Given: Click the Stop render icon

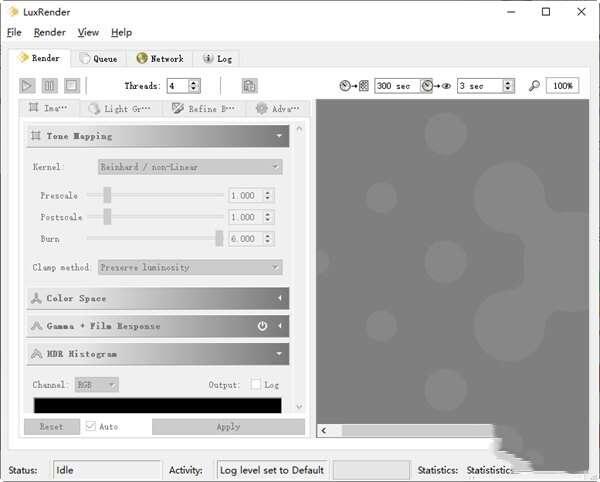Looking at the screenshot, I should [71, 86].
